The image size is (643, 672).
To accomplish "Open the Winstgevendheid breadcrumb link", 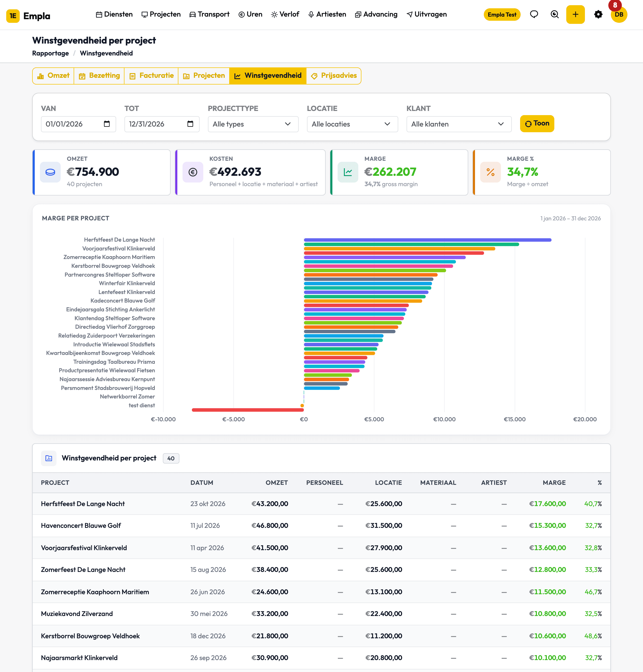I will pos(106,53).
